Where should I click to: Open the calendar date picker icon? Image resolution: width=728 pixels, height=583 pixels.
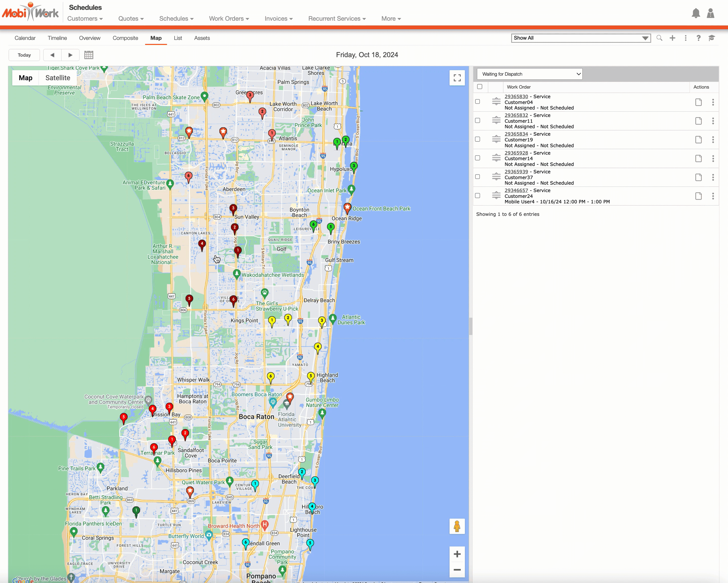(x=89, y=55)
